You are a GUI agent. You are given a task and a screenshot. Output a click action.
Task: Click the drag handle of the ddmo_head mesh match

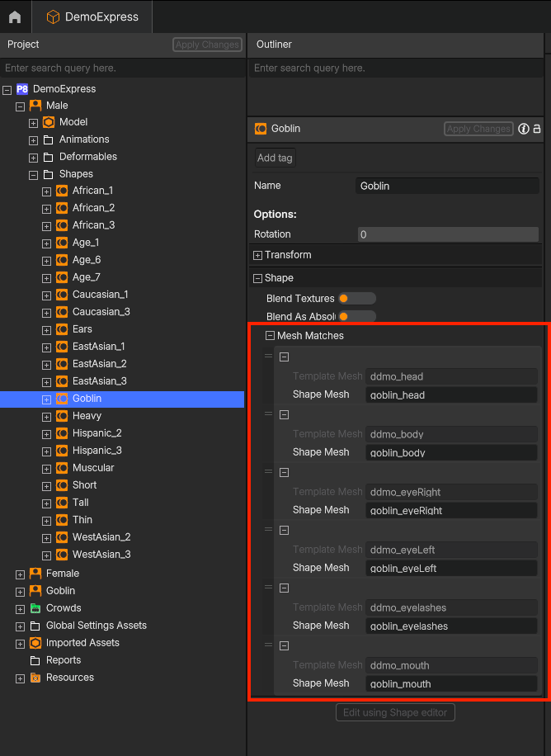(x=269, y=357)
